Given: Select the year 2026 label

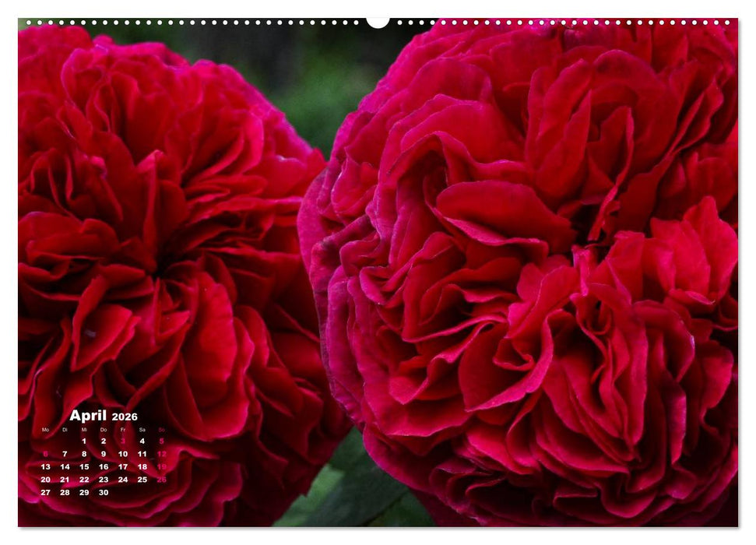Looking at the screenshot, I should point(125,417).
